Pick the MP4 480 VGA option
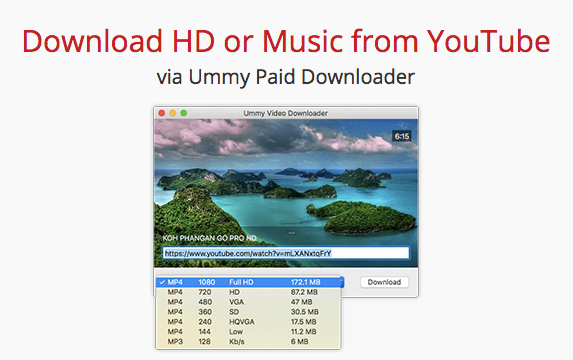573x360 pixels. point(248,302)
